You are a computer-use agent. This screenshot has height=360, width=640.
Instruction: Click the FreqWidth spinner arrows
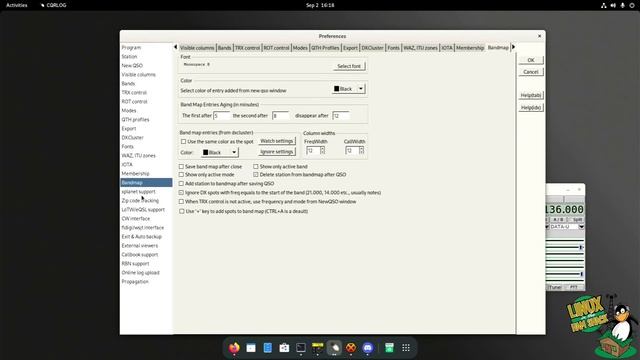point(322,151)
